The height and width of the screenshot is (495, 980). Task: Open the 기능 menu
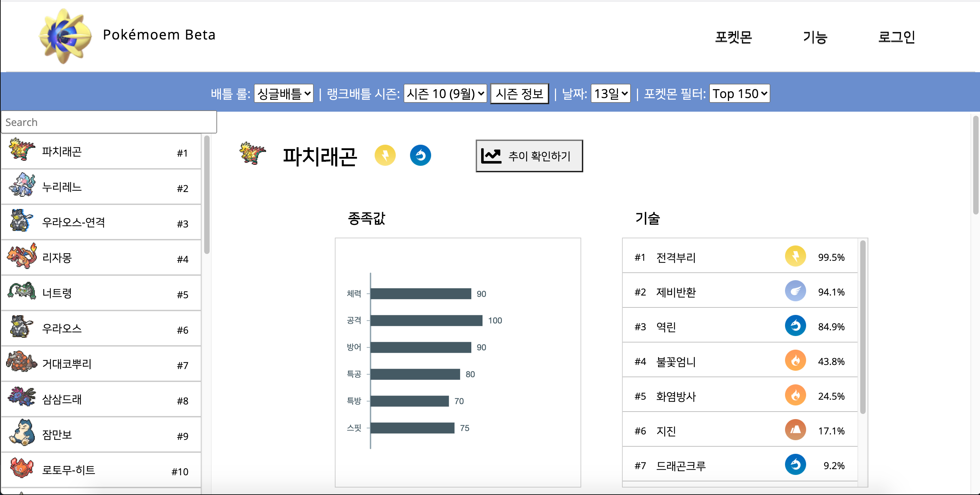coord(815,37)
